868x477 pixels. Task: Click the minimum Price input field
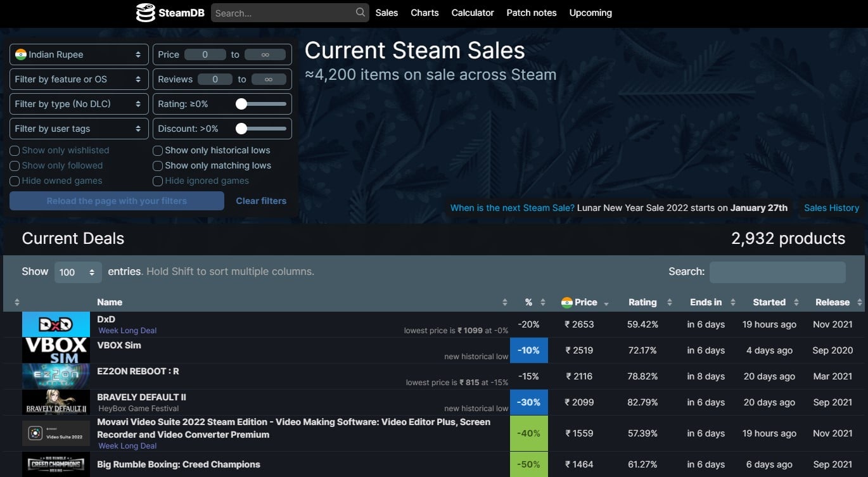tap(205, 54)
